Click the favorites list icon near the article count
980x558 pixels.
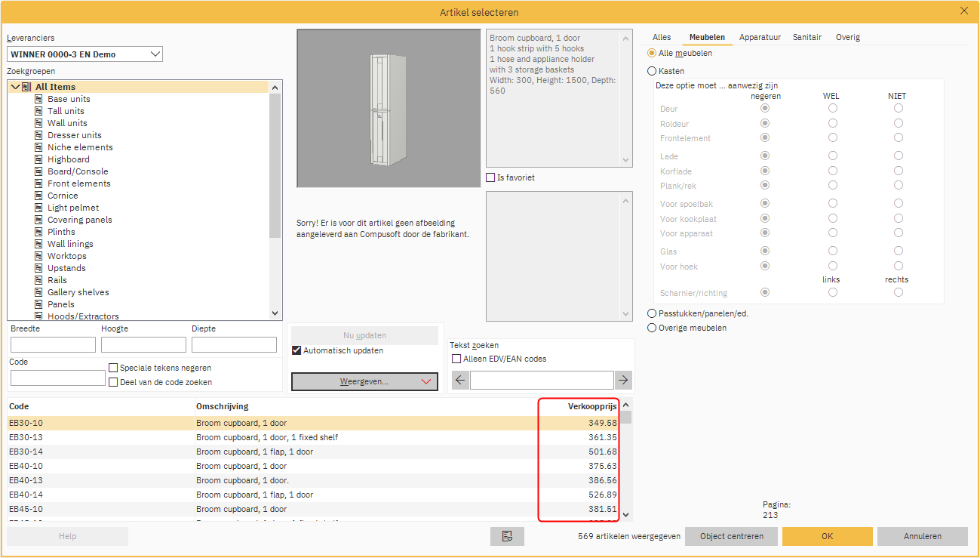coord(507,536)
